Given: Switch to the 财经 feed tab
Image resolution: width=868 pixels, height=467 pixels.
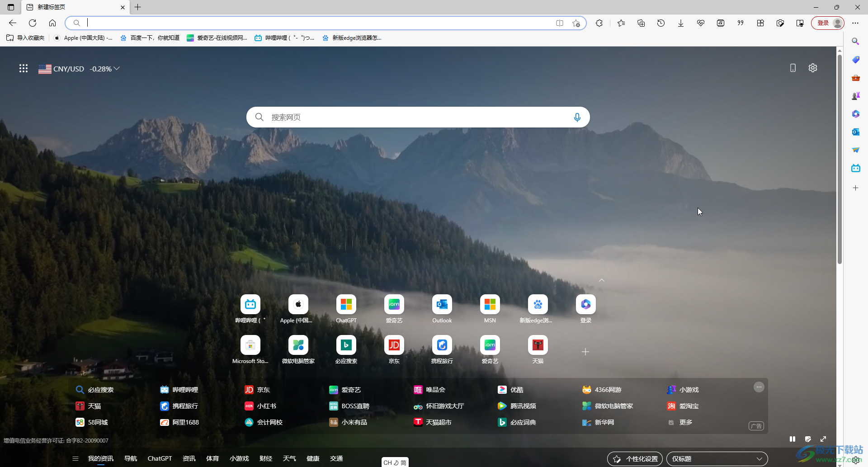Looking at the screenshot, I should click(x=266, y=458).
